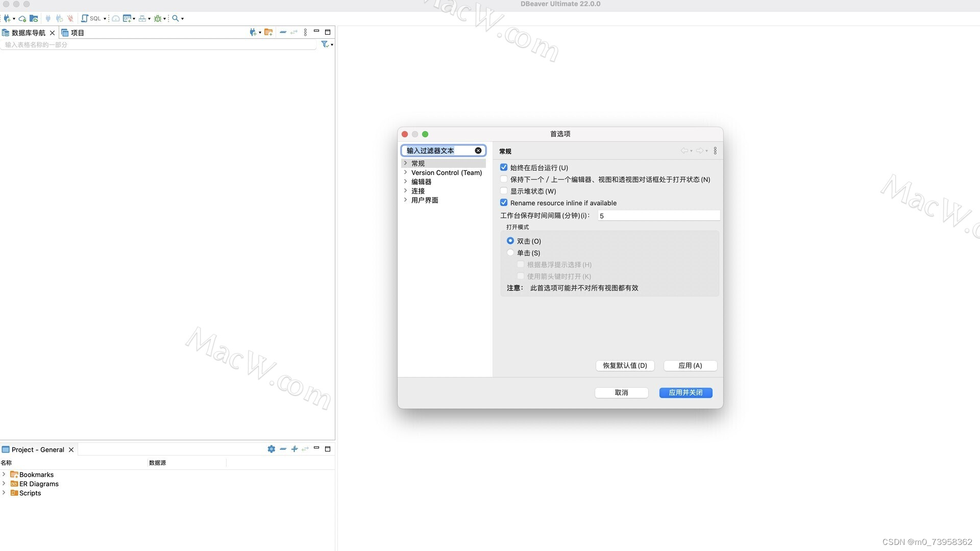Screen dimensions: 980x551
Task: Uncheck Rename resource inline if available
Action: pos(504,203)
